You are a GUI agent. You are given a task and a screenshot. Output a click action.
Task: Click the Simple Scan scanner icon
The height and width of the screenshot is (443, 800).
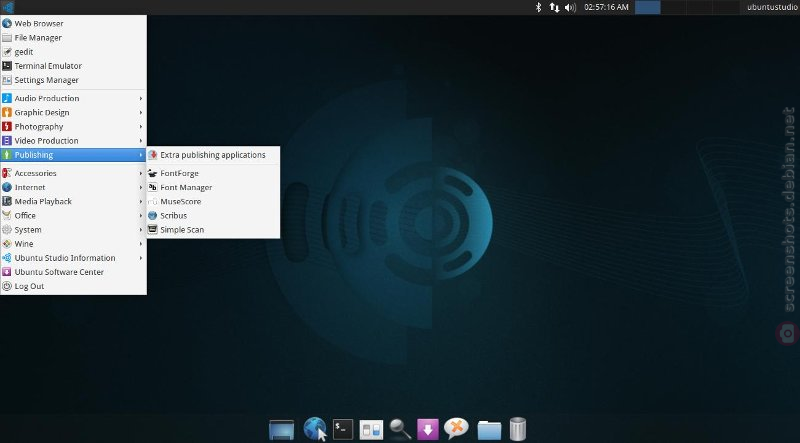coord(153,230)
